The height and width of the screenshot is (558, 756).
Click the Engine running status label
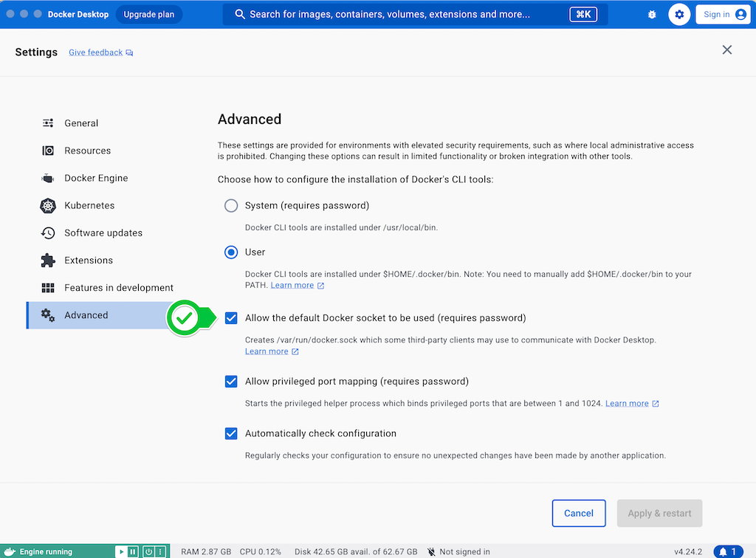pyautogui.click(x=46, y=552)
